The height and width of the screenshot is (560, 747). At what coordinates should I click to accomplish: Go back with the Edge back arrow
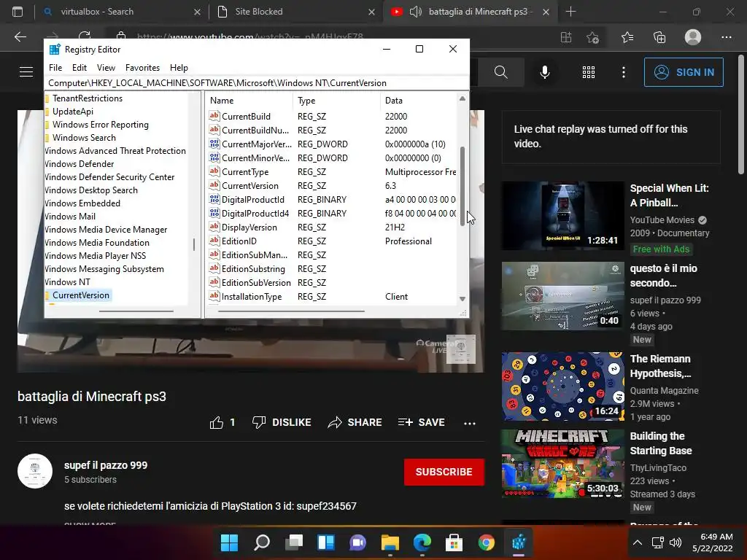[20, 36]
